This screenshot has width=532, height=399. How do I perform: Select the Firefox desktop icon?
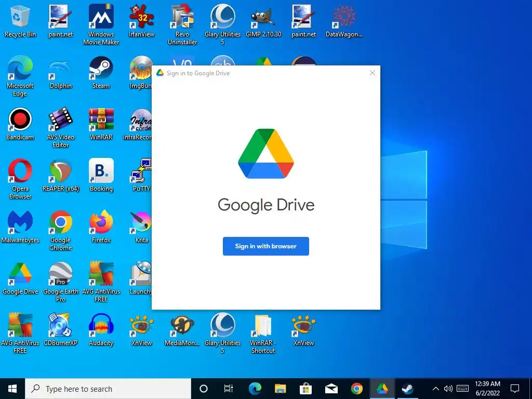point(101,227)
